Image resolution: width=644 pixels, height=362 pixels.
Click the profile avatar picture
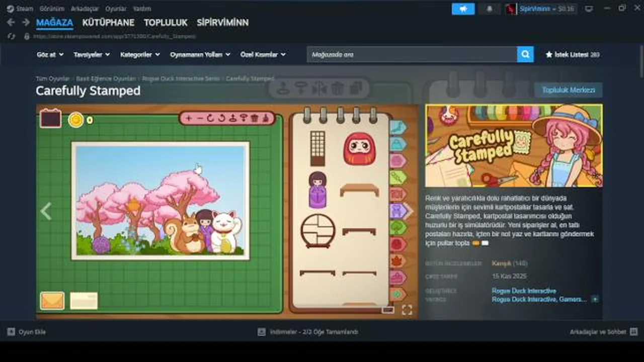(511, 9)
